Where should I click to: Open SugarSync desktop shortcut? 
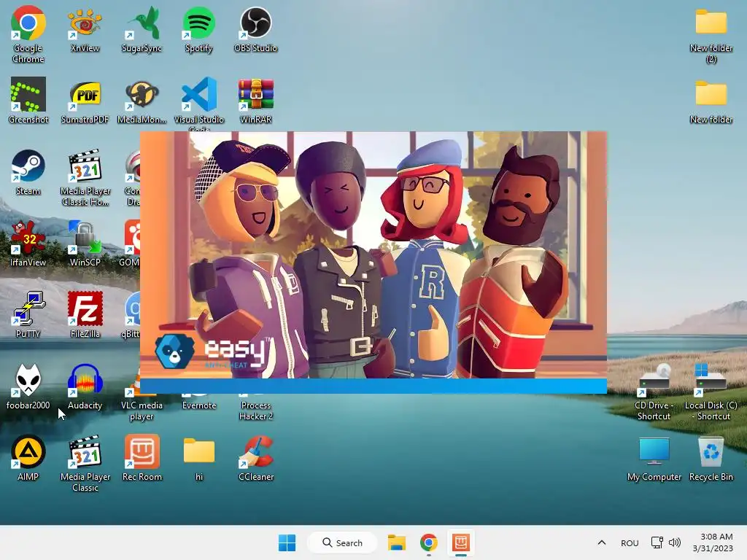pos(142,28)
